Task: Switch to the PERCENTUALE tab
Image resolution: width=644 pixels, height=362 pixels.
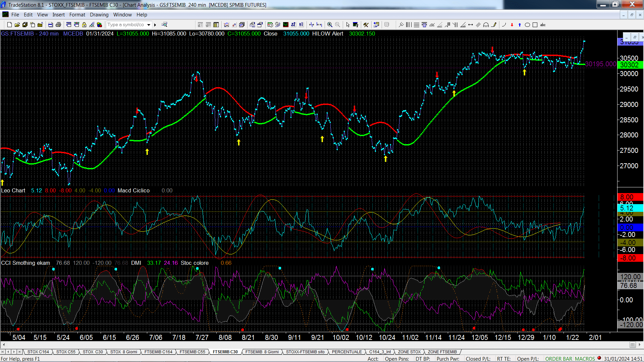Action: coord(347,352)
